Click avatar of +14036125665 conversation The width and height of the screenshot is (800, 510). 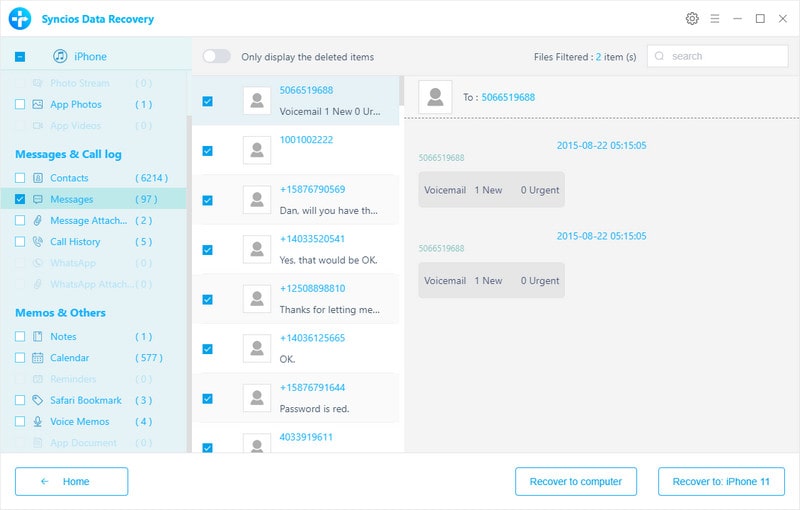tap(257, 348)
